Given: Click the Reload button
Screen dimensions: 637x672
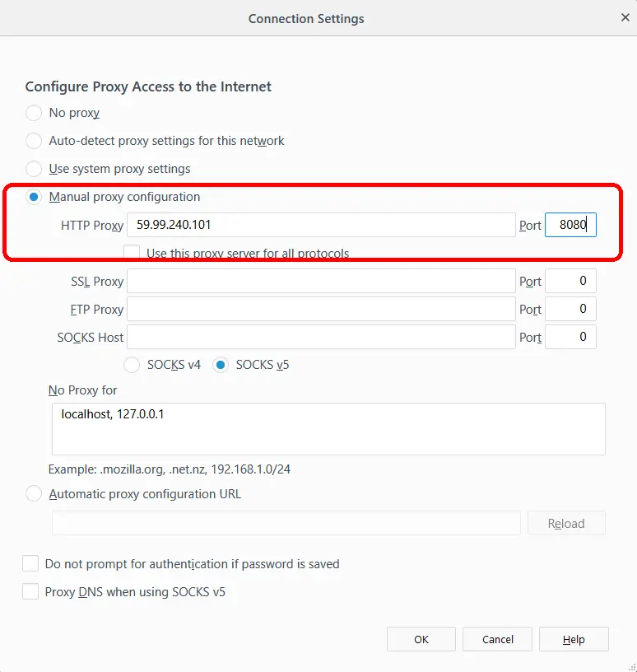Looking at the screenshot, I should [566, 523].
